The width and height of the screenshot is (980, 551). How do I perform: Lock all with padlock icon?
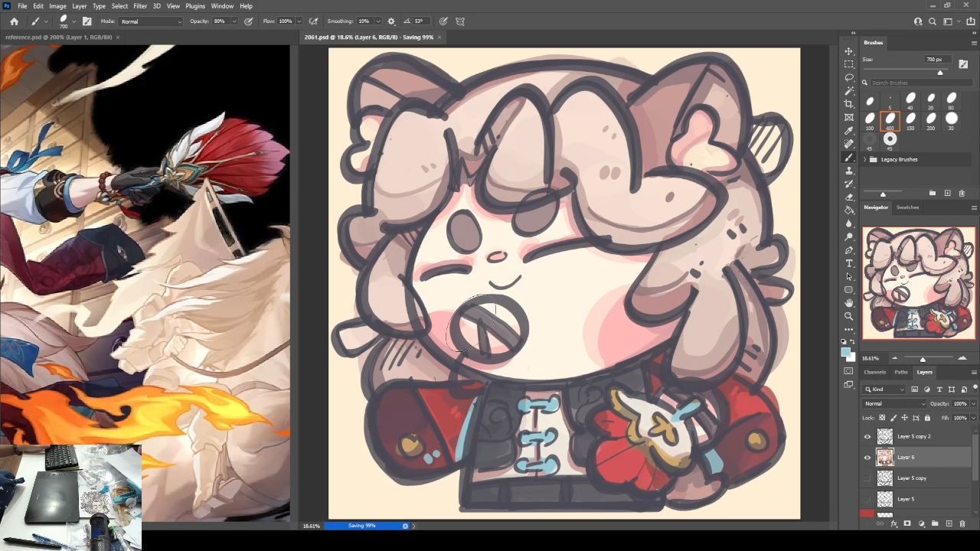[927, 418]
